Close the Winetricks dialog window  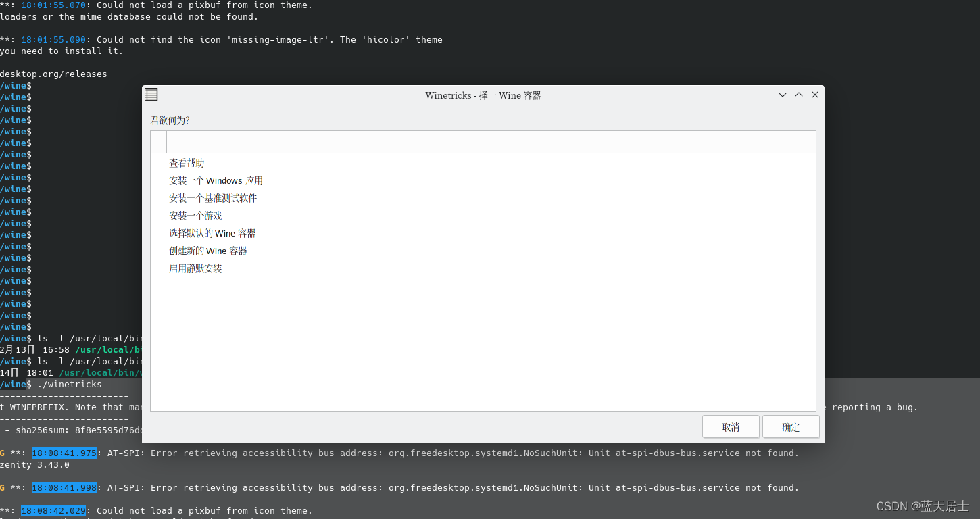click(815, 95)
